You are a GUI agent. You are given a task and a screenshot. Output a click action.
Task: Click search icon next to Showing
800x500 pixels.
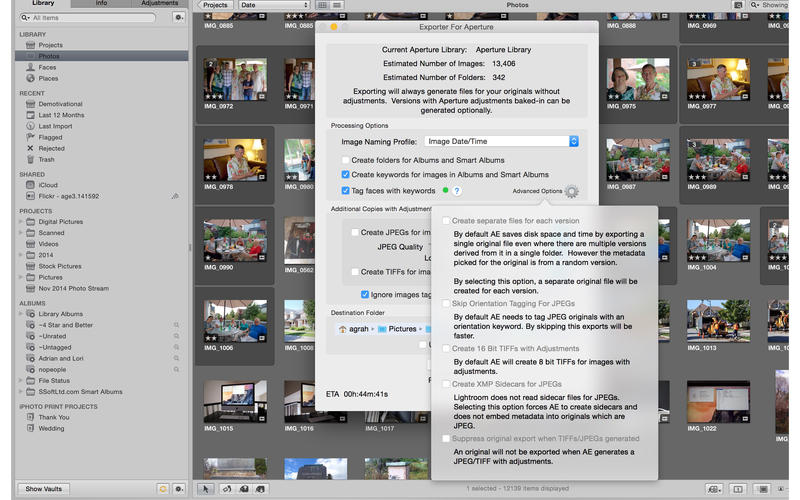click(754, 5)
